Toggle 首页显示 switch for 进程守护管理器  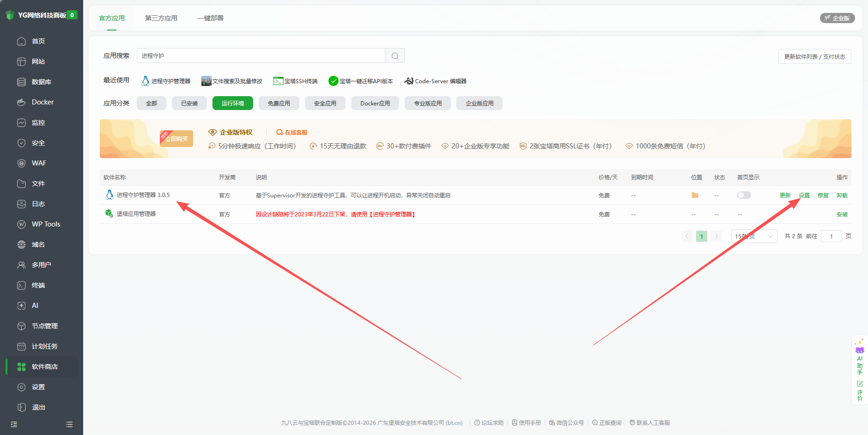pyautogui.click(x=744, y=195)
